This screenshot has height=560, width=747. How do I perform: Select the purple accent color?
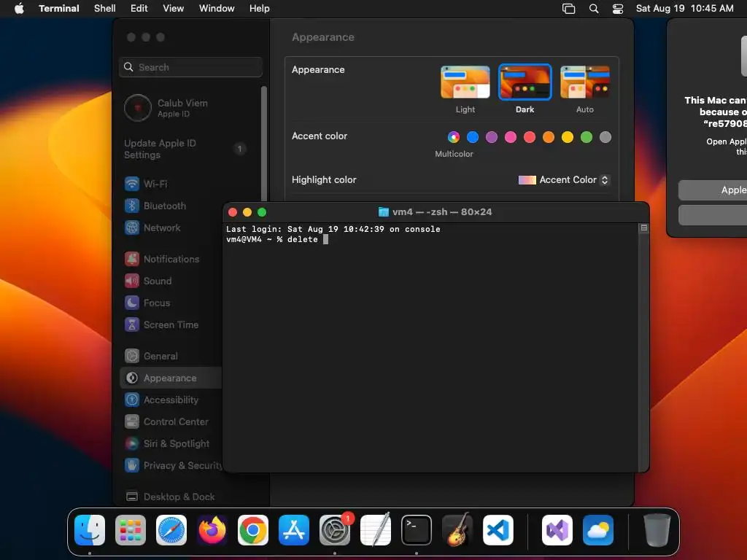coord(492,137)
